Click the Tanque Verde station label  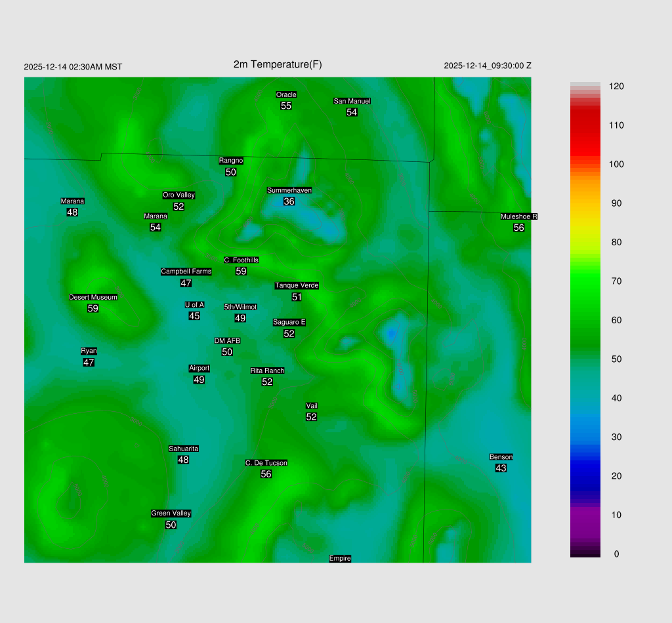pos(297,285)
